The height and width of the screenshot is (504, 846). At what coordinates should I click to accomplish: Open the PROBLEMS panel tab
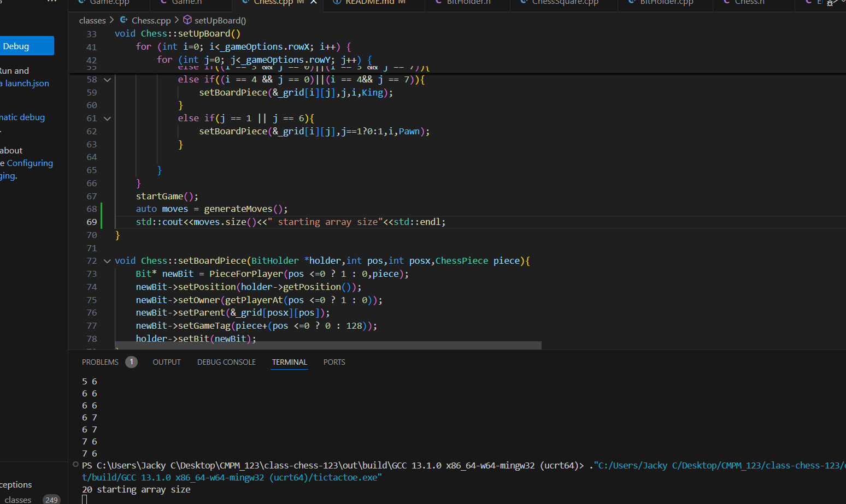click(100, 362)
